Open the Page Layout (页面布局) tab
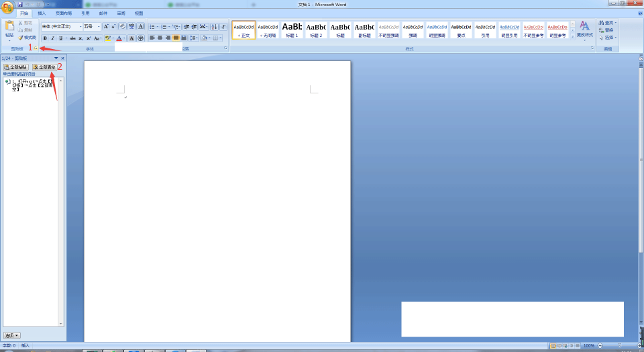The height and width of the screenshot is (352, 644). coord(64,13)
